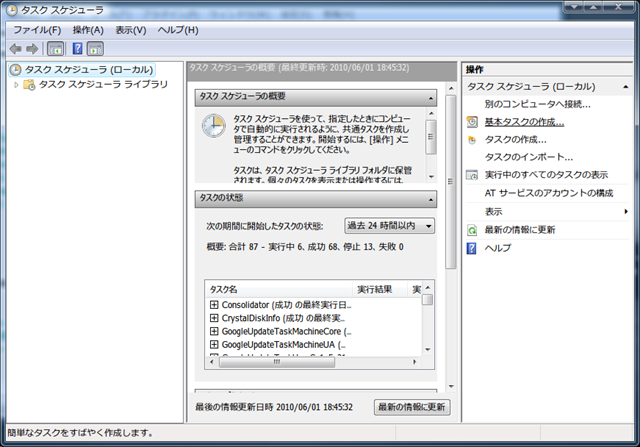Click 基本タスクの作成... action link
This screenshot has height=447, width=640.
tap(524, 122)
